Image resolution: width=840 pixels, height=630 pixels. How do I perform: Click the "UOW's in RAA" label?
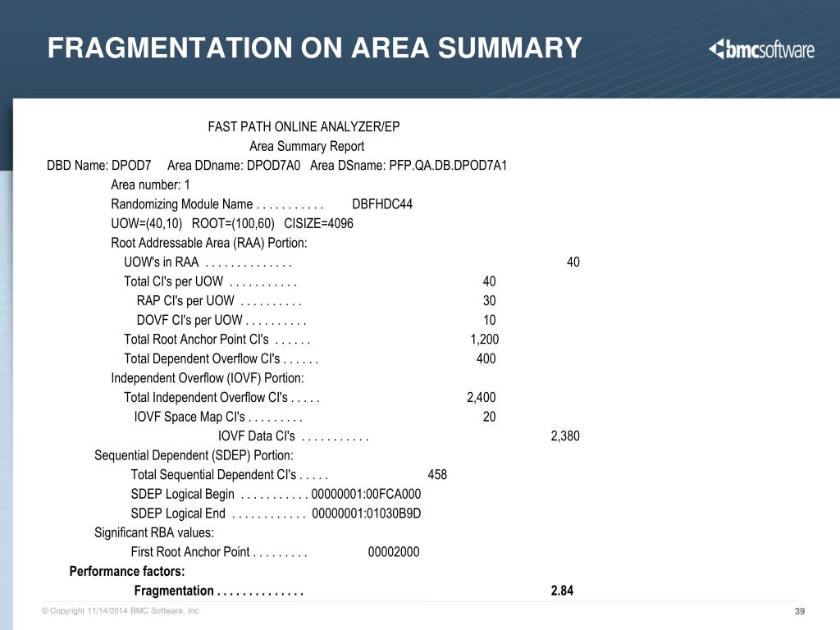coord(162,262)
